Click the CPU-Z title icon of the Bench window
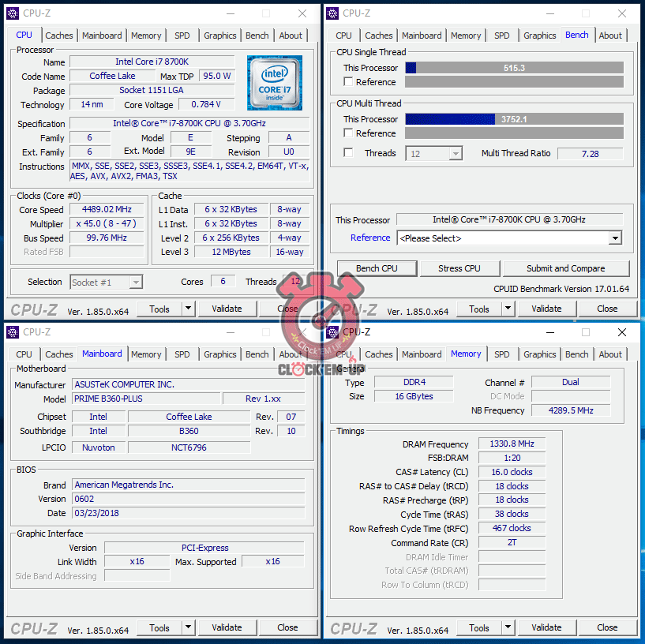Image resolution: width=645 pixels, height=644 pixels. pyautogui.click(x=332, y=13)
